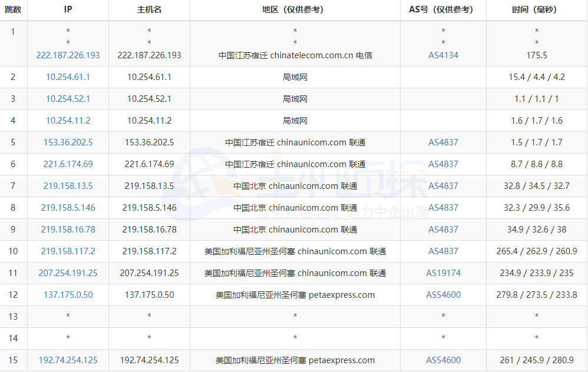Select the IP column header
The width and height of the screenshot is (588, 372).
point(68,9)
